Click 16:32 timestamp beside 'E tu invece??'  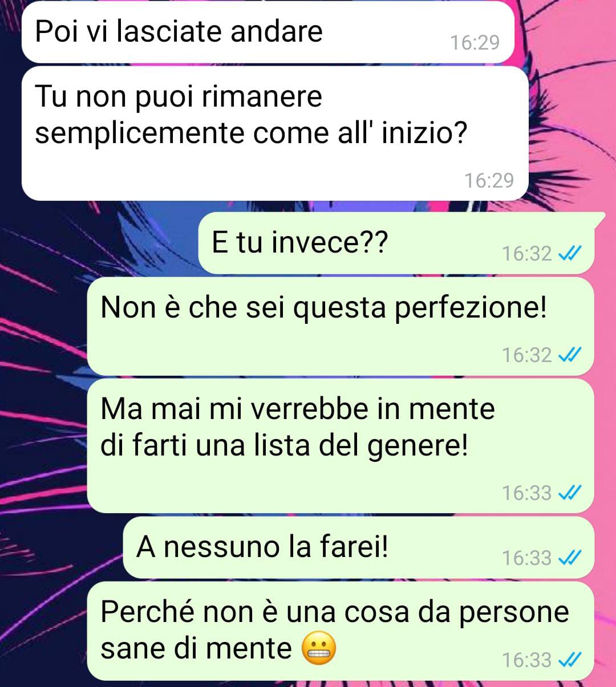[x=526, y=254]
